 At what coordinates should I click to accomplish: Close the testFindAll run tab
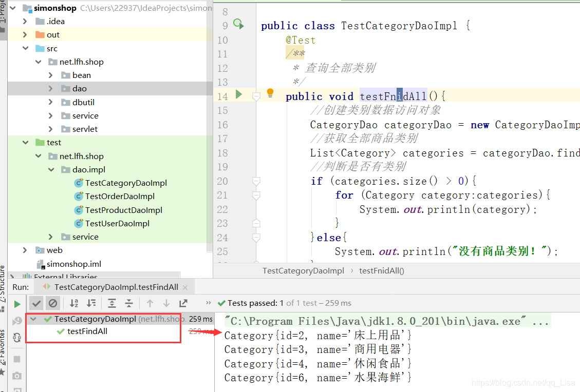[x=185, y=287]
